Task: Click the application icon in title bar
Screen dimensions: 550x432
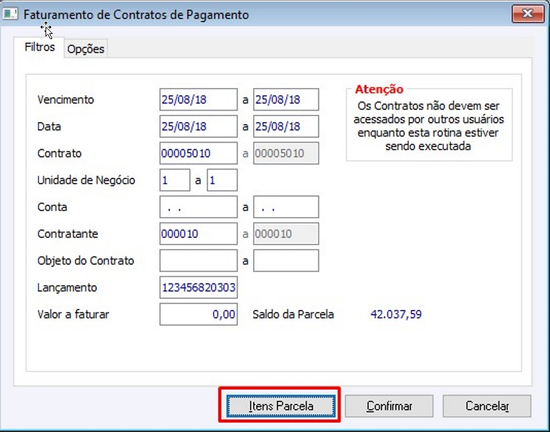Action: pos(10,14)
